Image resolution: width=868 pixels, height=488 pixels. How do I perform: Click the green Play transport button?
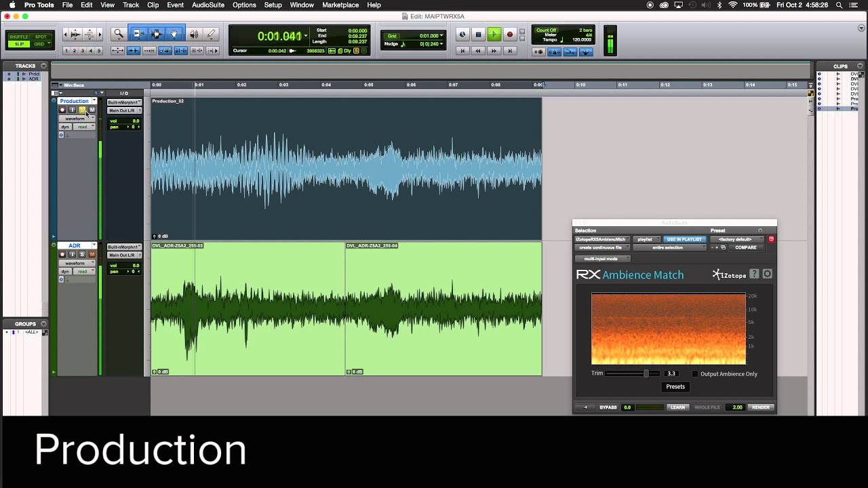pyautogui.click(x=494, y=35)
